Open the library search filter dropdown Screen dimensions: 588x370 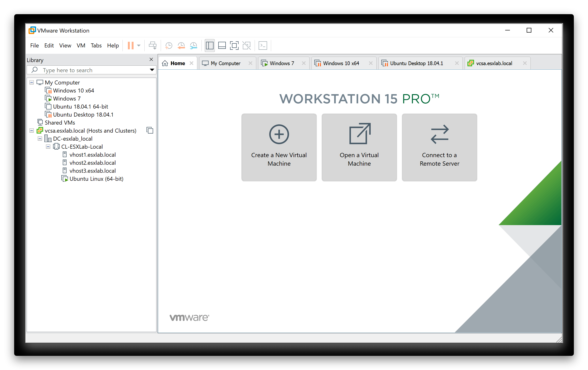(152, 70)
